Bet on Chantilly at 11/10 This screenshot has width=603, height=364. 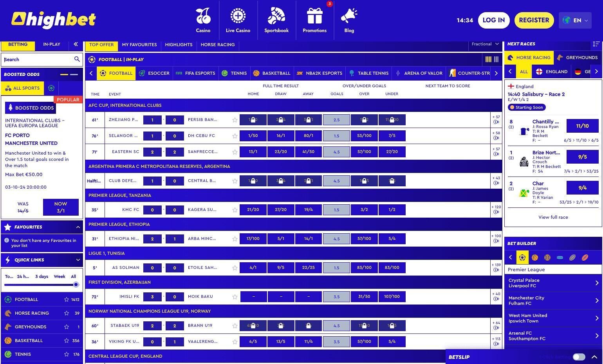(x=582, y=126)
